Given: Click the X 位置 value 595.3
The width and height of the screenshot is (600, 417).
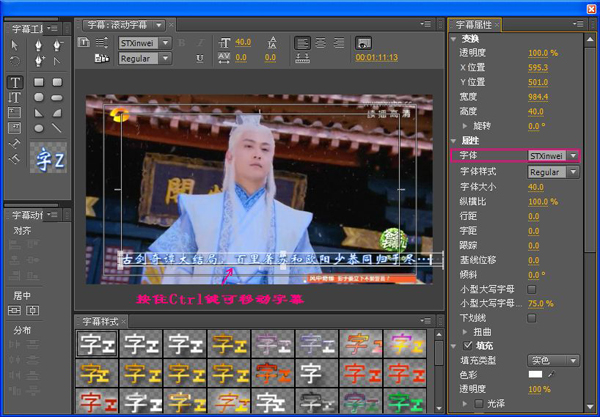Looking at the screenshot, I should click(x=538, y=68).
